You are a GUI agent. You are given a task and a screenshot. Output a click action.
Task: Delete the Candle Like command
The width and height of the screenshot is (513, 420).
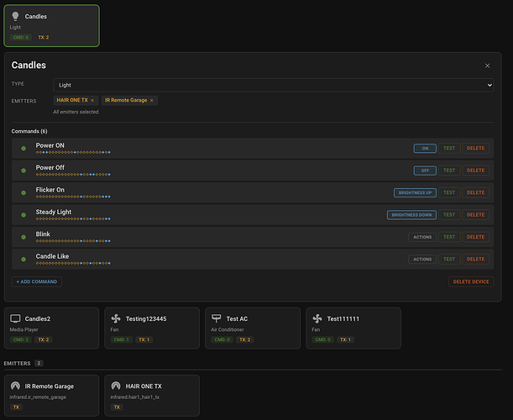(475, 260)
